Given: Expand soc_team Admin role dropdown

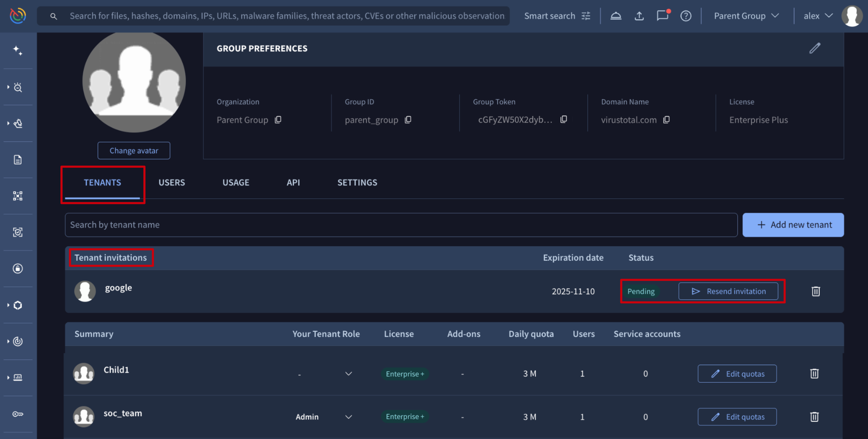Looking at the screenshot, I should [x=348, y=417].
